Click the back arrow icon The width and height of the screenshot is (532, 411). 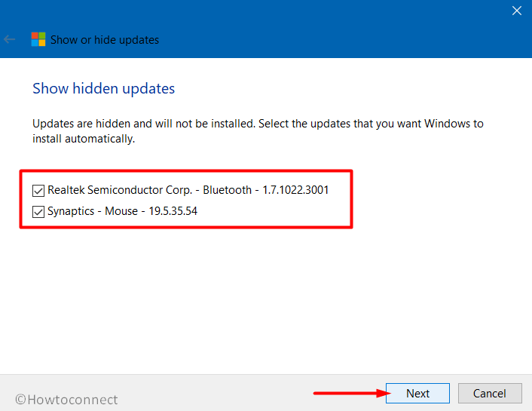(x=10, y=39)
